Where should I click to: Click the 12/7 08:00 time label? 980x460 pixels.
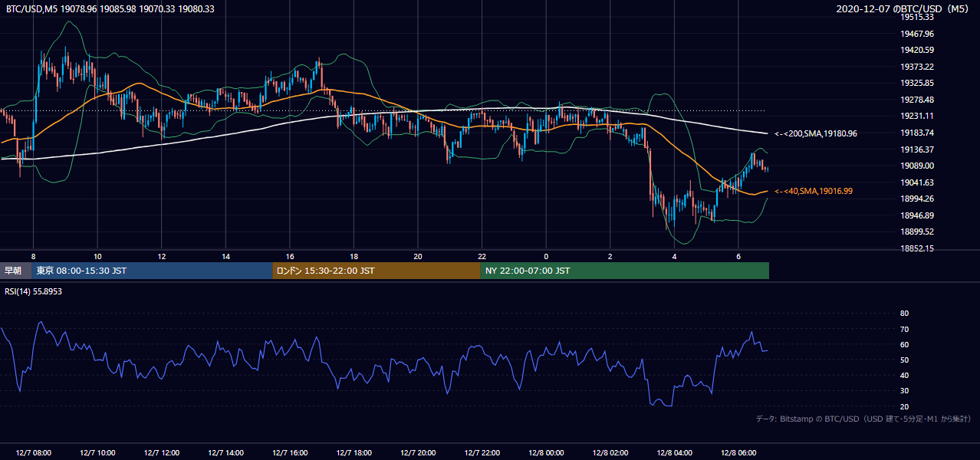pyautogui.click(x=33, y=453)
